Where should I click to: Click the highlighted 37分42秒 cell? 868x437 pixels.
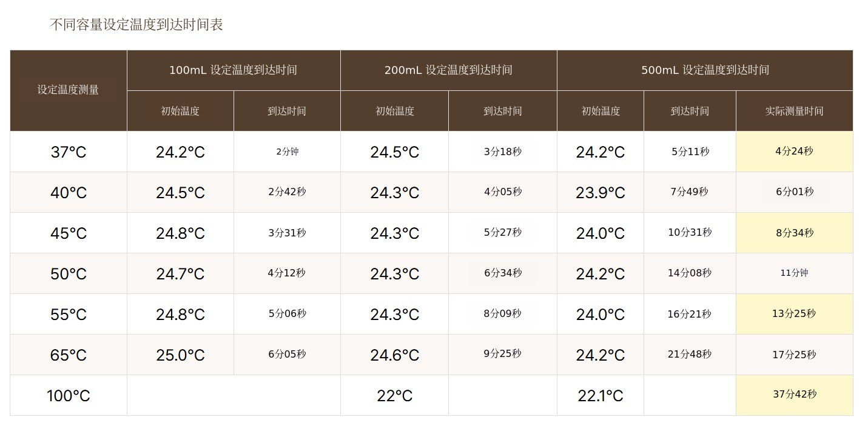(794, 395)
